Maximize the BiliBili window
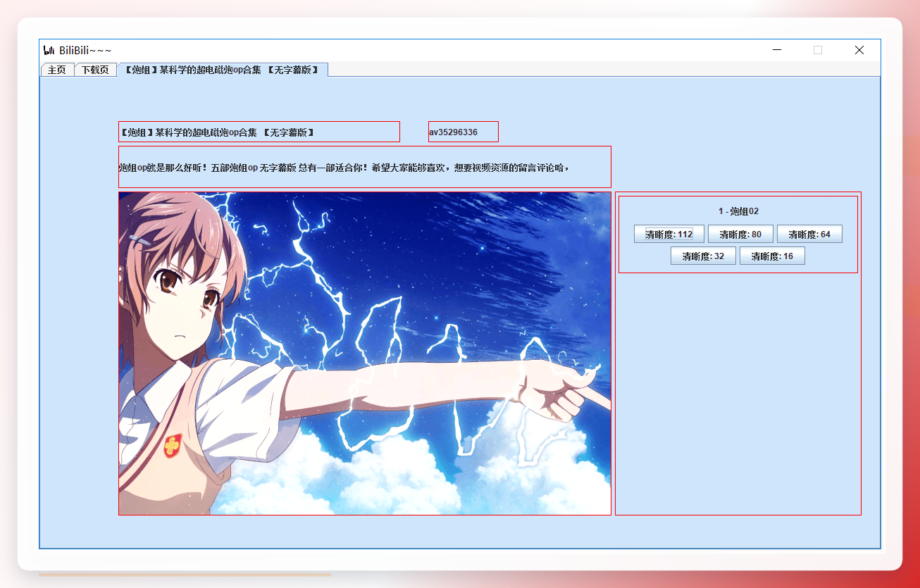 coord(818,50)
